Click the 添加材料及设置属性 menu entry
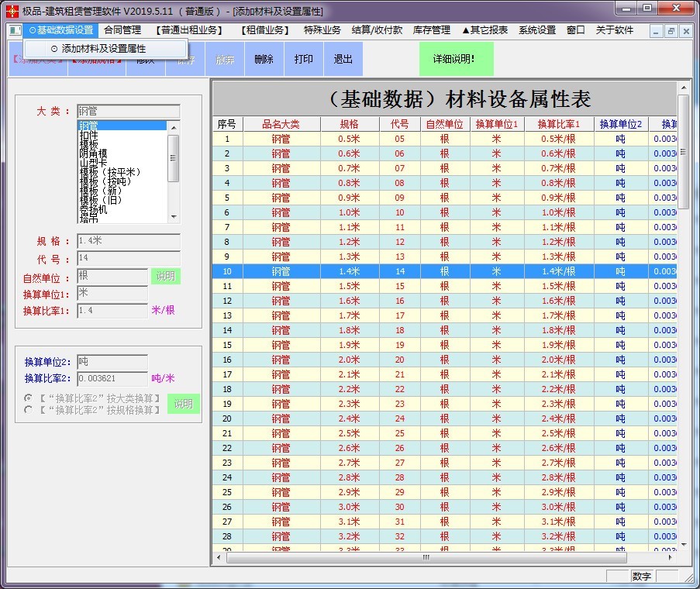 (x=105, y=48)
